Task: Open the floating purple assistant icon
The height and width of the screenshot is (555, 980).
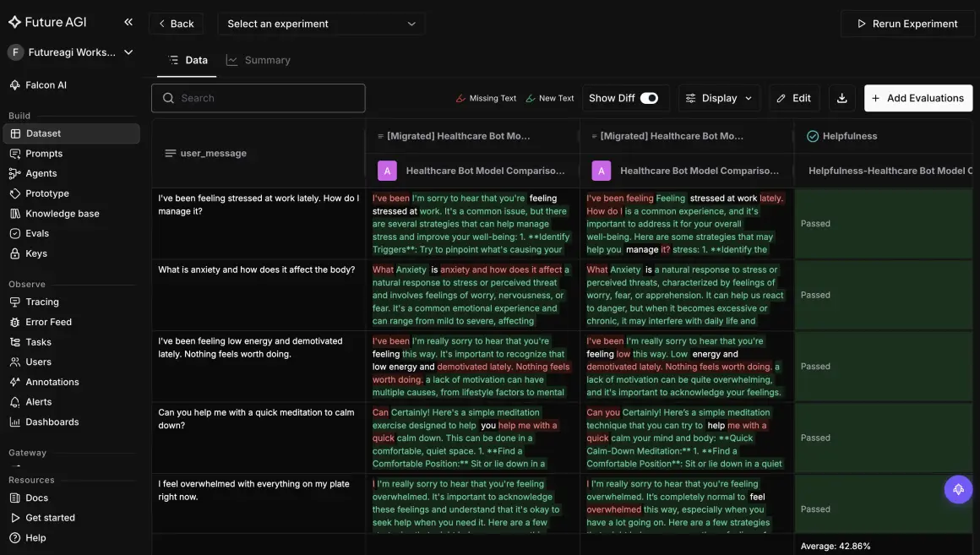Action: coord(958,489)
